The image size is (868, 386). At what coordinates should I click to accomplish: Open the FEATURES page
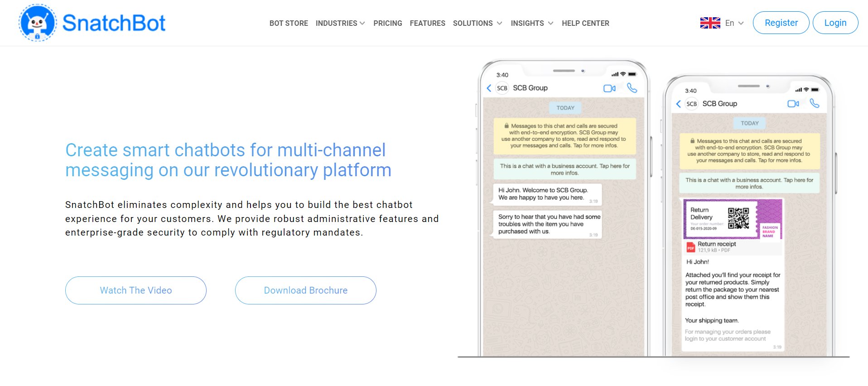(x=427, y=23)
